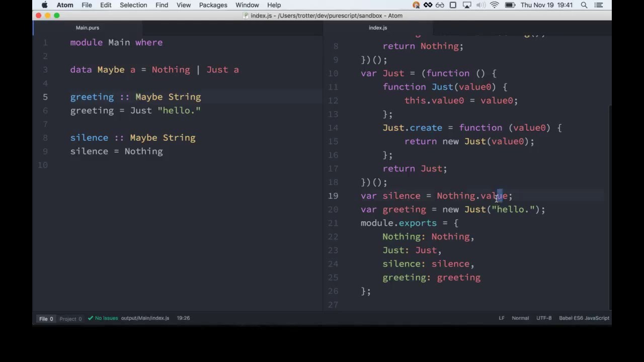Select the Project 0 linter scope
Image resolution: width=644 pixels, height=362 pixels.
[x=70, y=319]
